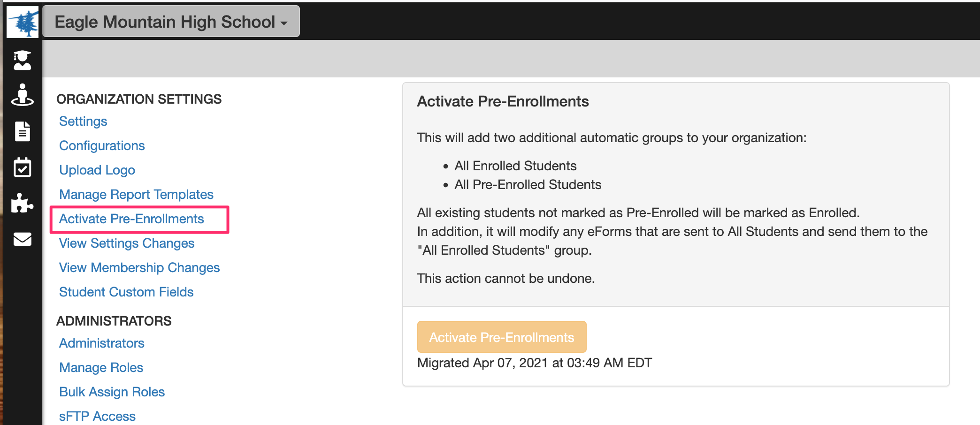Select Manage Report Templates
Image resolution: width=980 pixels, height=425 pixels.
136,194
